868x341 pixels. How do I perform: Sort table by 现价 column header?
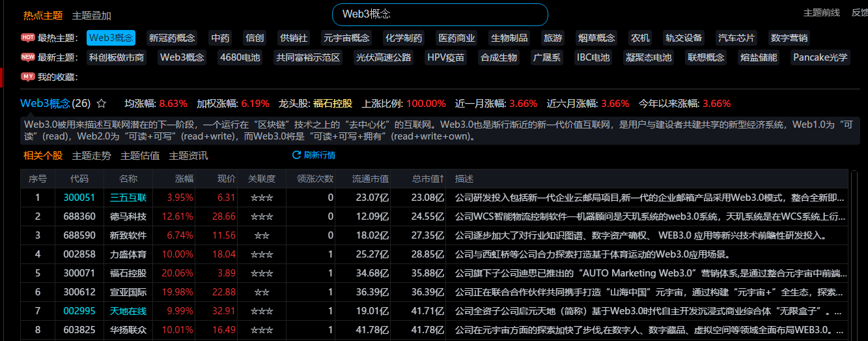coord(226,179)
